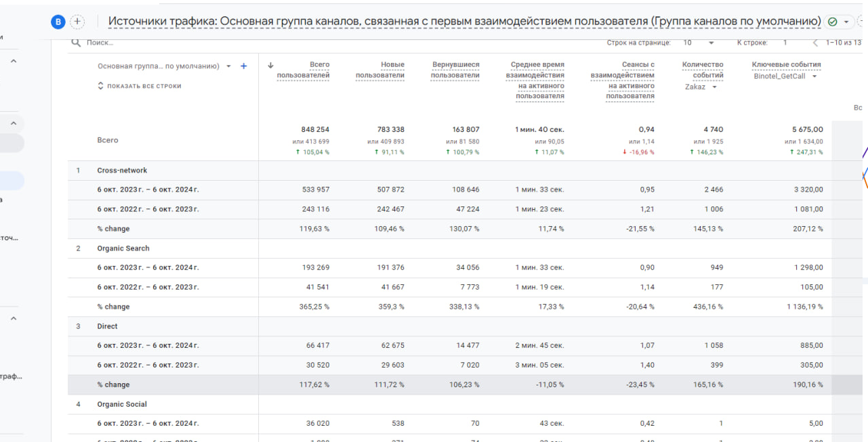The height and width of the screenshot is (442, 868).
Task: Open the Основная группа dimension dropdown
Action: tap(229, 66)
